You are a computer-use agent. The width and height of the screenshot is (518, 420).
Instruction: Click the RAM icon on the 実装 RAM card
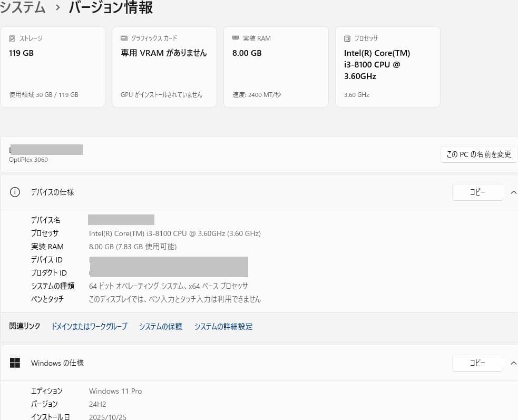[236, 38]
